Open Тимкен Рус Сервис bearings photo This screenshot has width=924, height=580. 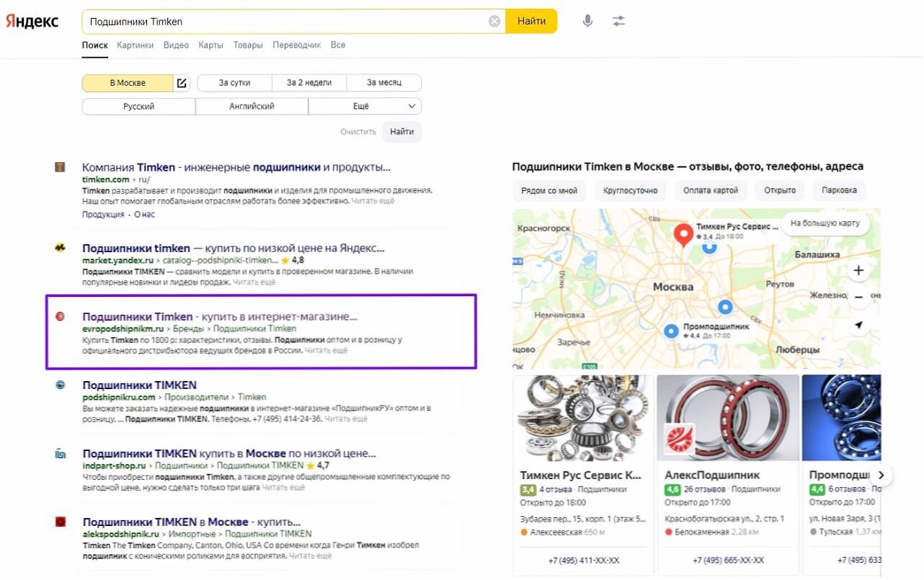583,417
